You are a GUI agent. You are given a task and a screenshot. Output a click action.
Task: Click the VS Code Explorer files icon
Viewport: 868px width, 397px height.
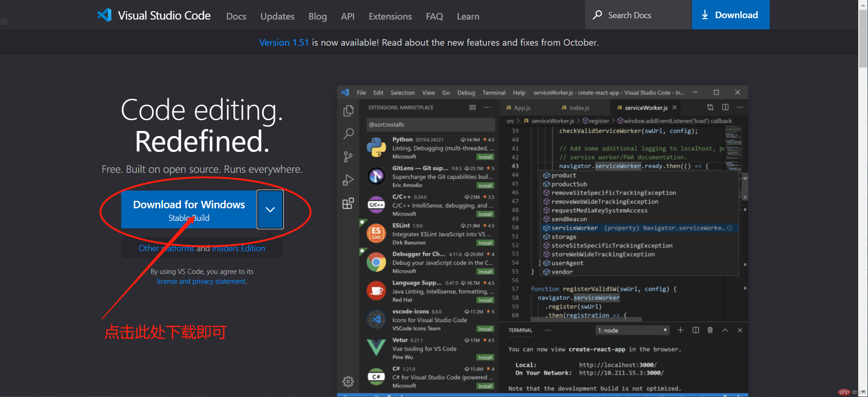pos(348,111)
